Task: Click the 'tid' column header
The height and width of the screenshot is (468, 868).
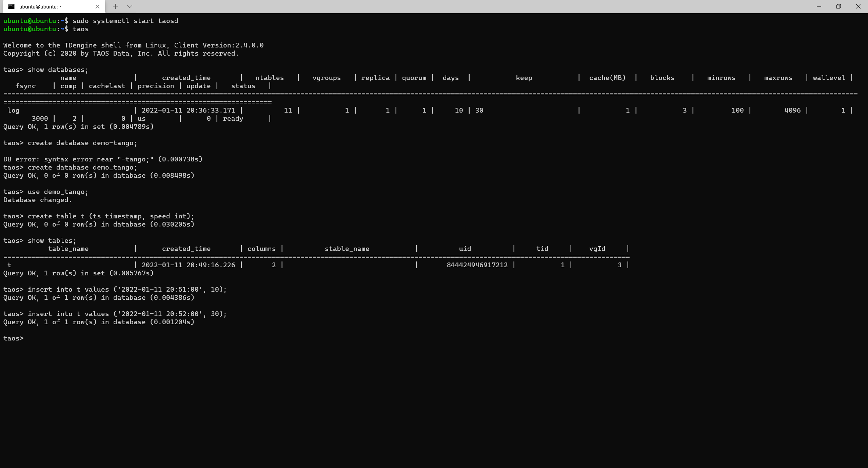Action: point(542,249)
